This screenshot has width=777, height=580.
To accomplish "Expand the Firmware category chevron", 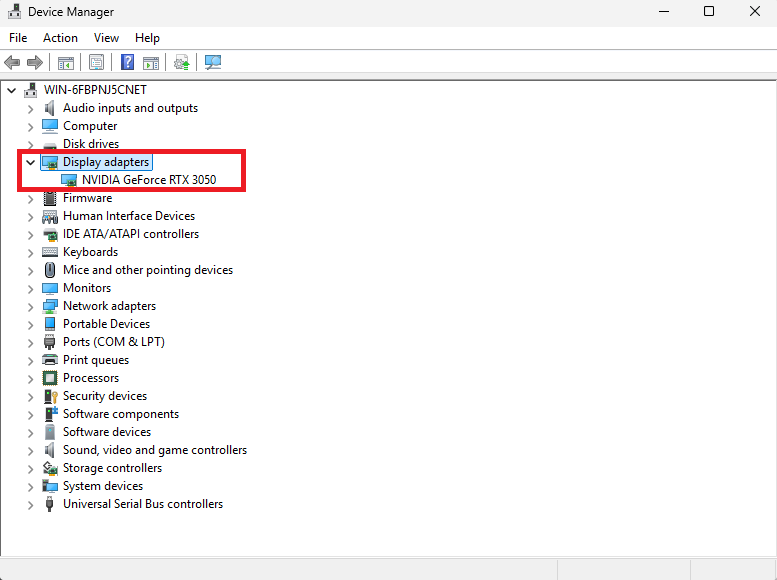I will [30, 199].
